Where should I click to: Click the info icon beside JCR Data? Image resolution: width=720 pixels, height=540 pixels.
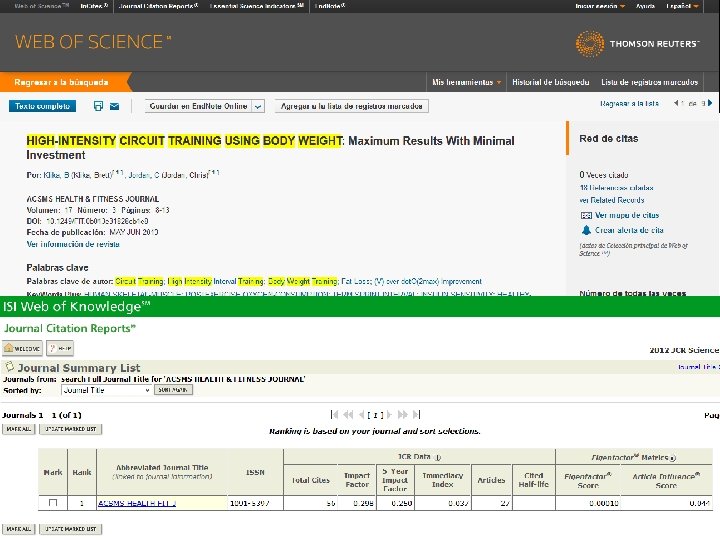coord(438,457)
